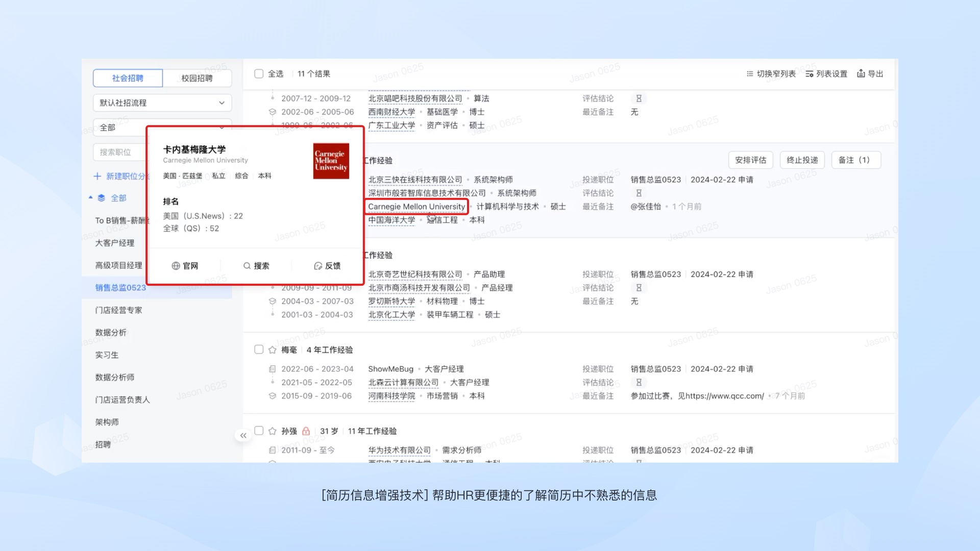The height and width of the screenshot is (551, 980).
Task: Open 列表设置 settings
Action: pos(826,74)
